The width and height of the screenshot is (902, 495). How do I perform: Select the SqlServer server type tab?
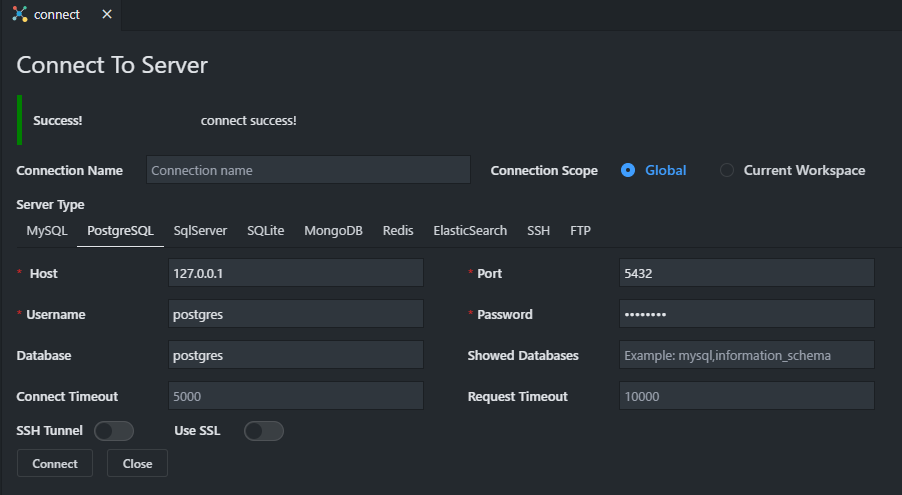(x=200, y=230)
